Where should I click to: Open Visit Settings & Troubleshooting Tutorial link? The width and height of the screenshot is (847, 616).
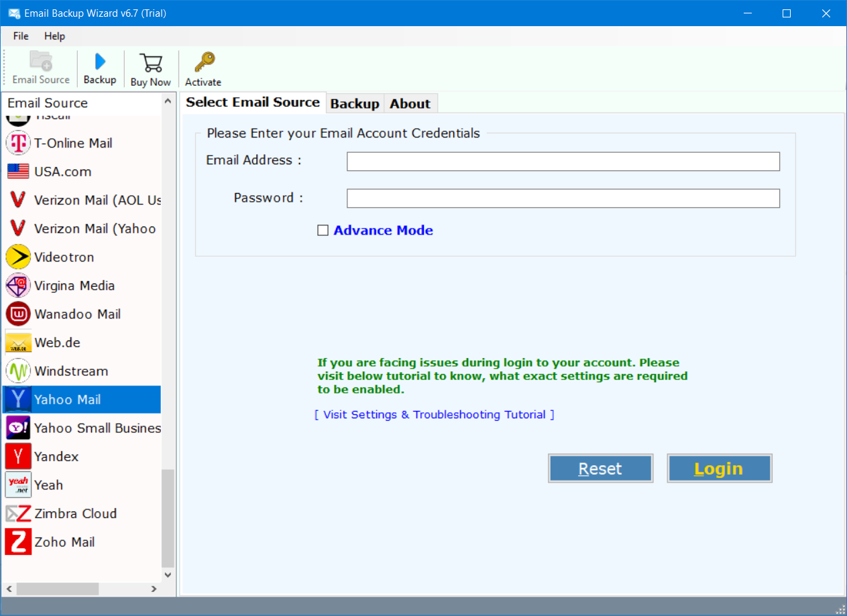click(x=435, y=415)
